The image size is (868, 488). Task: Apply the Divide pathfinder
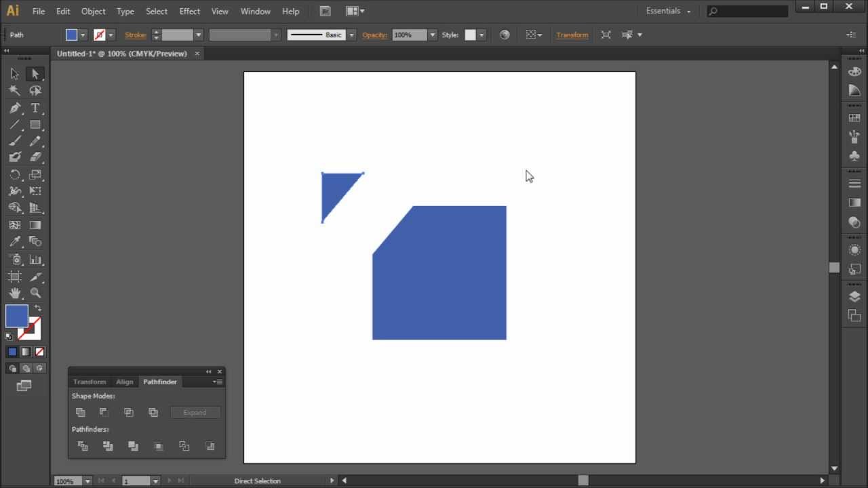83,446
